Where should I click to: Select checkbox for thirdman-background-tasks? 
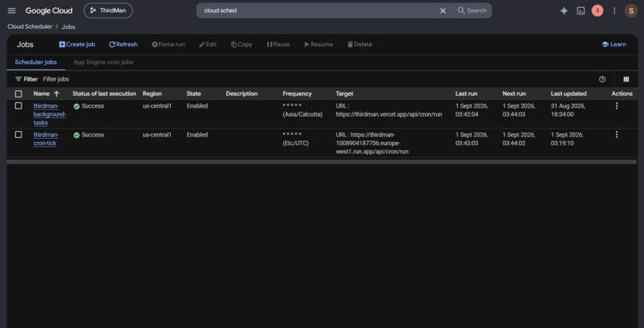point(18,106)
